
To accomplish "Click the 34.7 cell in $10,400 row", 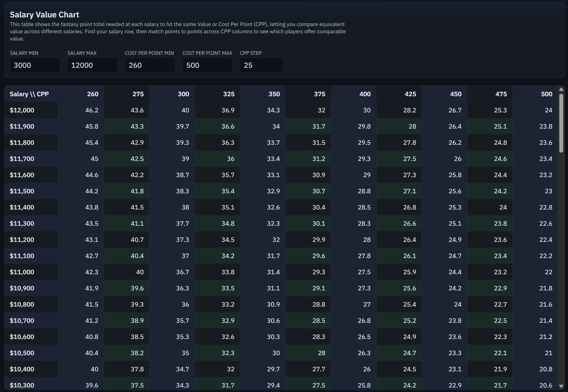I will click(172, 369).
